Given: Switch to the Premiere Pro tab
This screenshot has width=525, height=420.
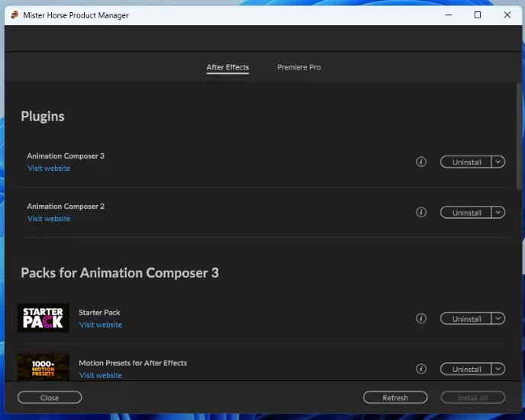Looking at the screenshot, I should [x=298, y=67].
